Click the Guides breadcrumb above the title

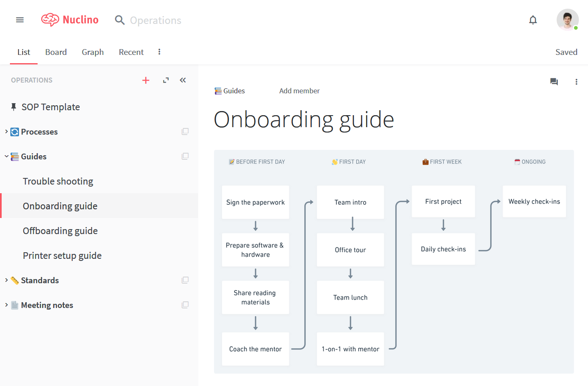point(234,90)
